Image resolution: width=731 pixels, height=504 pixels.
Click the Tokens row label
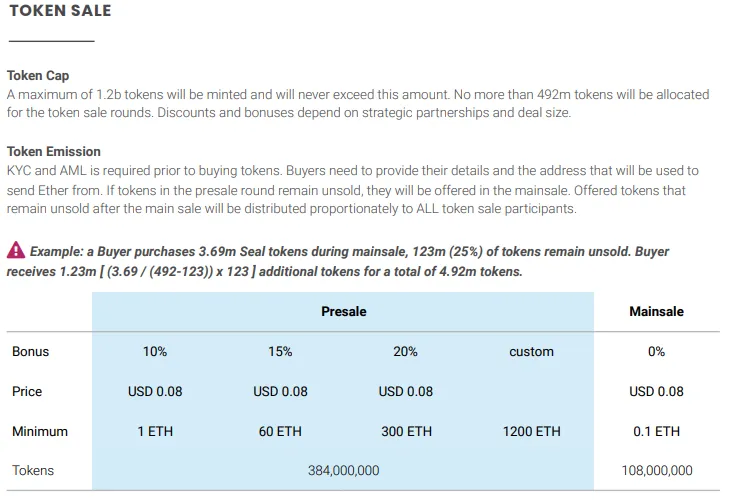pyautogui.click(x=33, y=470)
